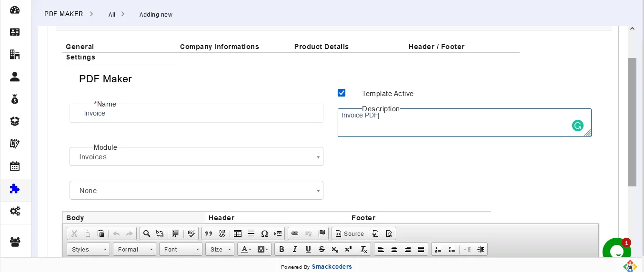Toggle underline formatting button
This screenshot has height=272, width=644.
coord(308,249)
